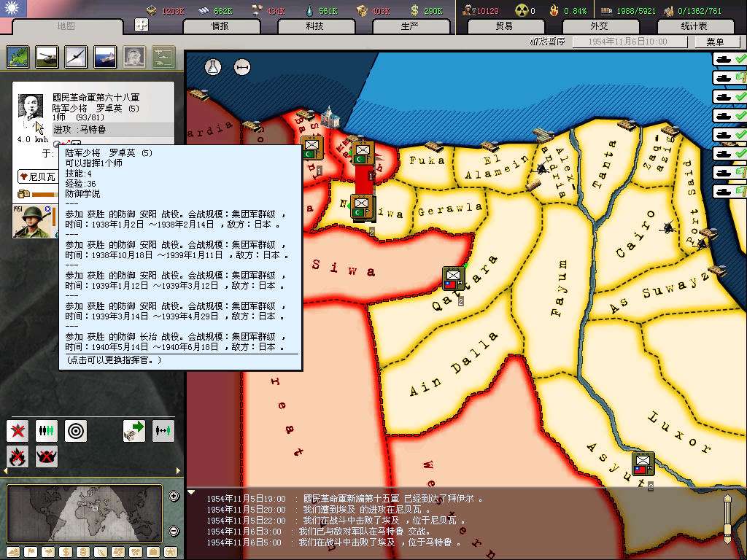
Task: Open the 外交 diplomacy tab
Action: tap(598, 26)
